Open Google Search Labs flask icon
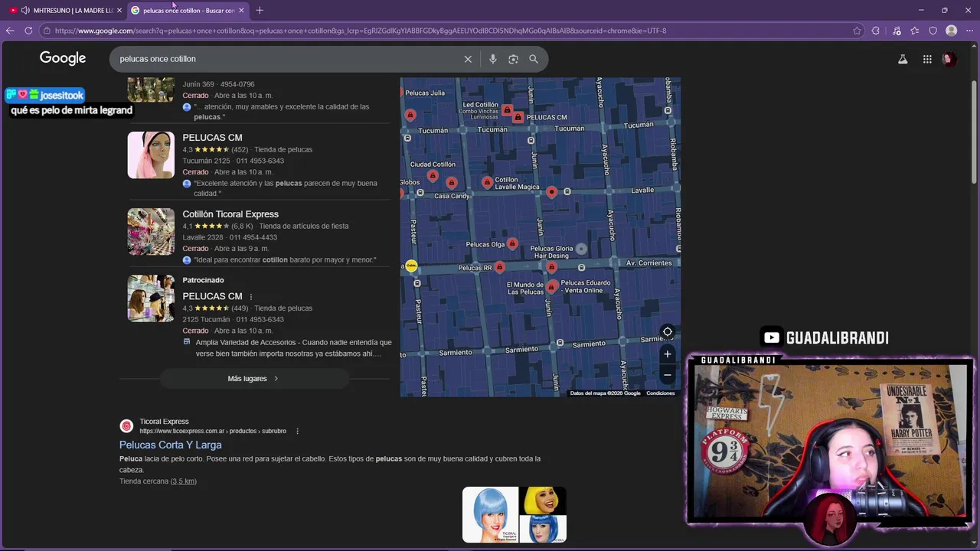 pyautogui.click(x=903, y=59)
